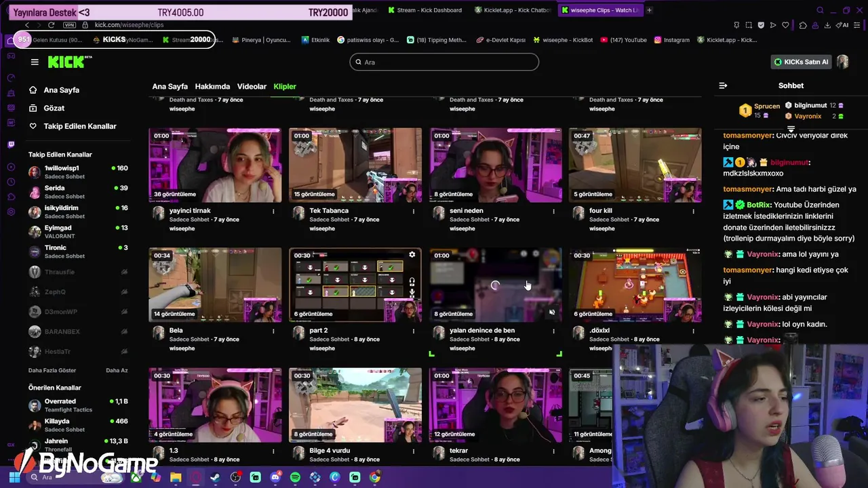Image resolution: width=868 pixels, height=488 pixels.
Task: Open options menu for four kill clip
Action: (693, 211)
